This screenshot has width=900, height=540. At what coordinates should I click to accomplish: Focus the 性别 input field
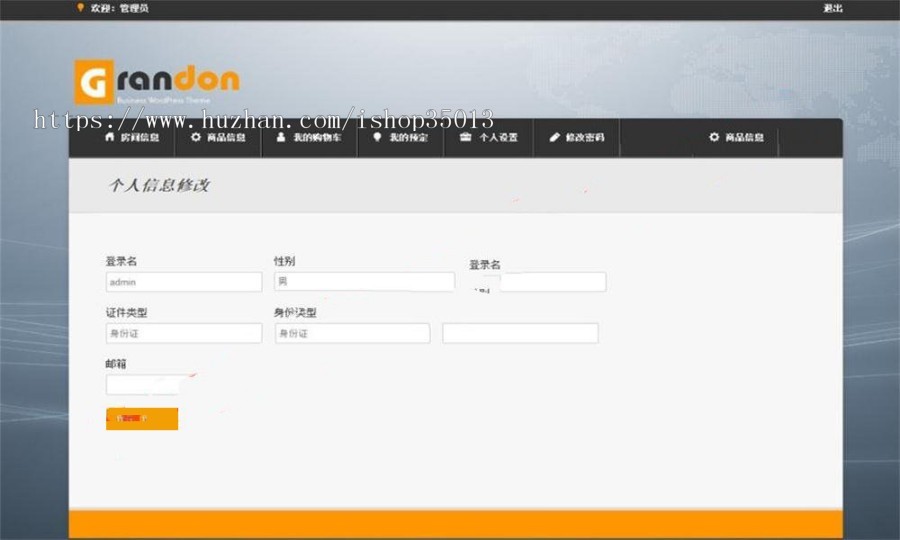364,281
